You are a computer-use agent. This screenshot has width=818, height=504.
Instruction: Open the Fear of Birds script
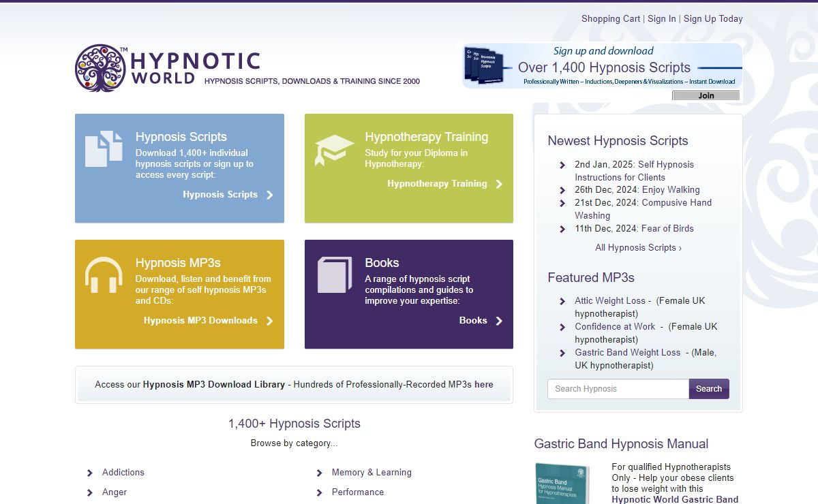coord(667,229)
